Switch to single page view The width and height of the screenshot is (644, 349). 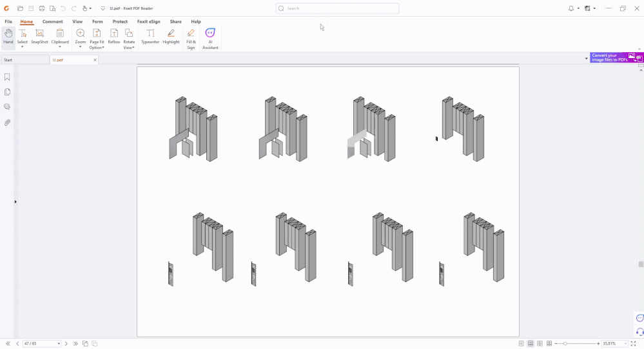coord(522,344)
